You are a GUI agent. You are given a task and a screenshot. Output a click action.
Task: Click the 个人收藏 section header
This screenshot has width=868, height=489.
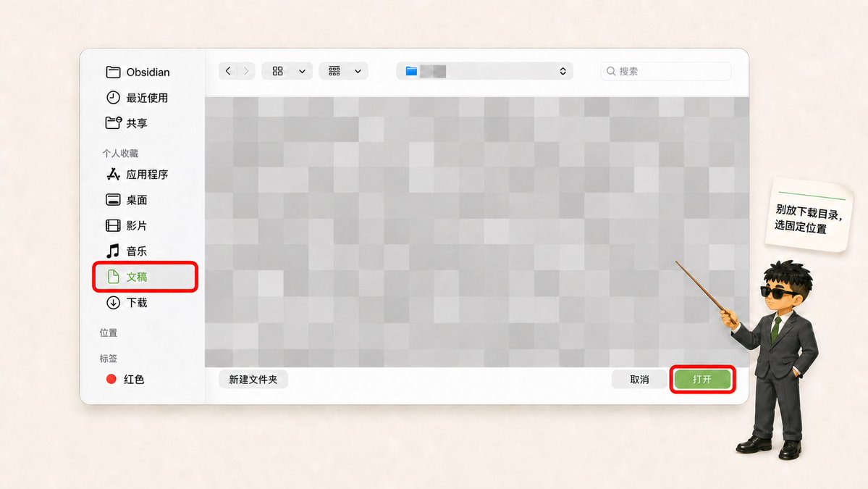point(120,154)
